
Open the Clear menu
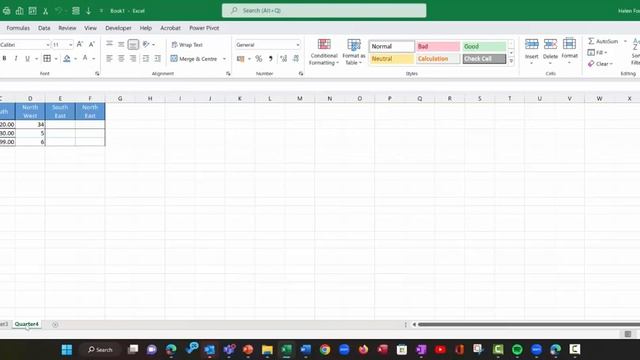pos(600,64)
